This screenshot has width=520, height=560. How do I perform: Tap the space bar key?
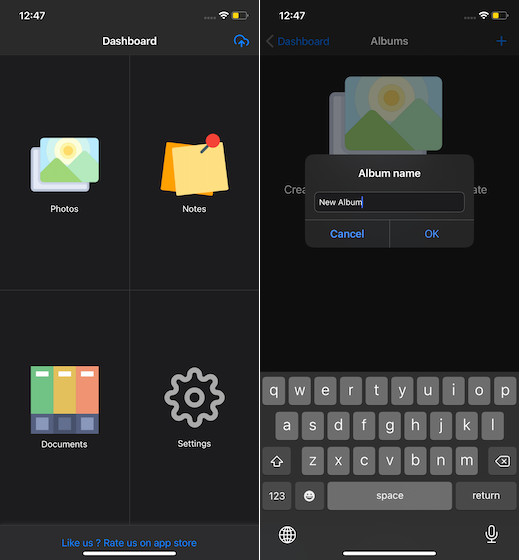click(389, 496)
